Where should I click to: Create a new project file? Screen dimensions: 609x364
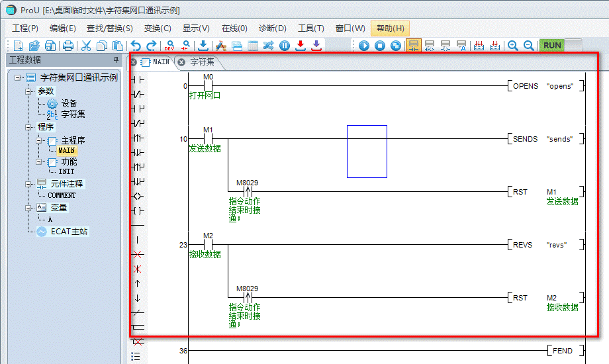[19, 46]
